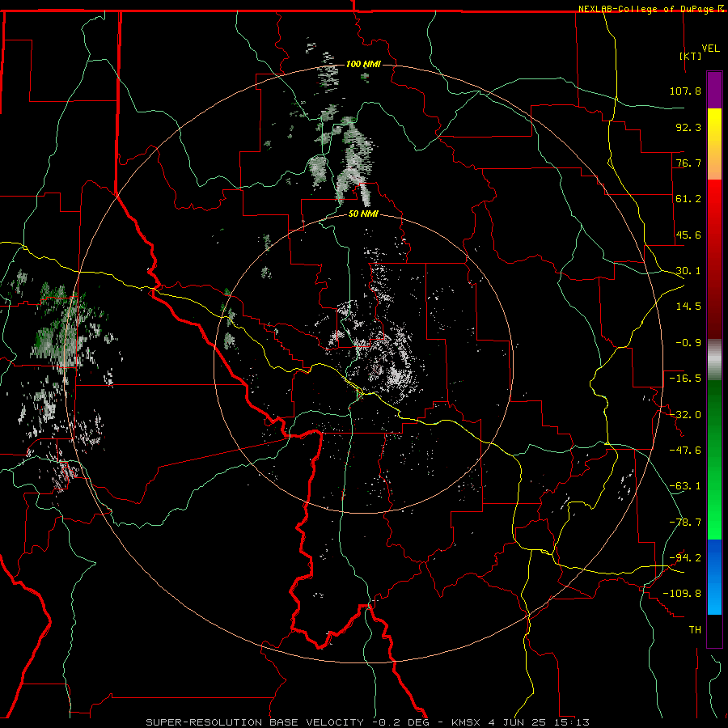This screenshot has height=728, width=728.
Task: Click the 100 NMI range ring label
Action: 363,64
